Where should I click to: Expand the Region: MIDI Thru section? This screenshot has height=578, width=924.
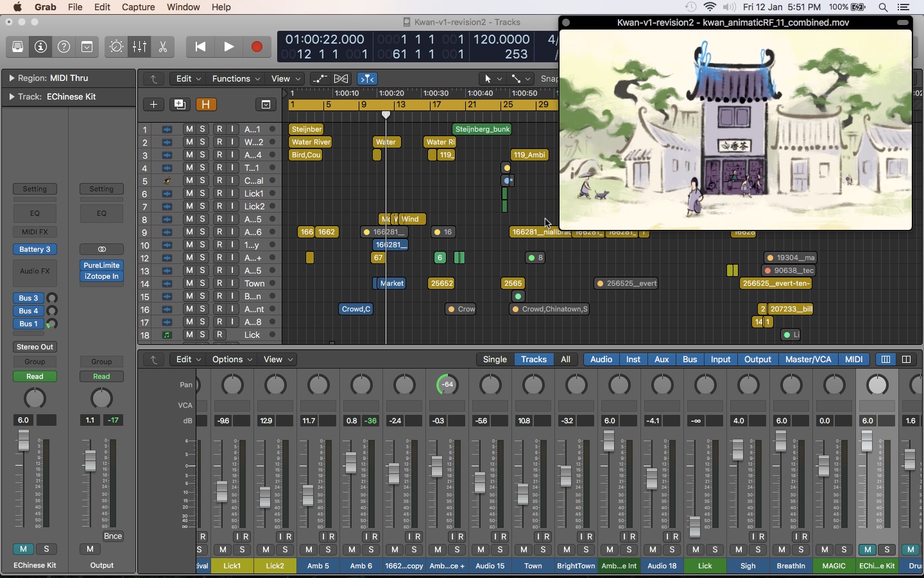click(x=11, y=78)
